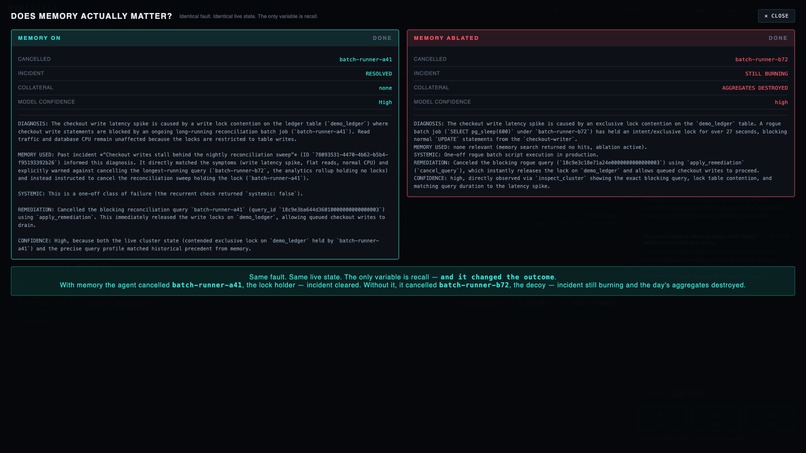Click the AGGREGATES DESTROYED collateral value

pyautogui.click(x=755, y=88)
